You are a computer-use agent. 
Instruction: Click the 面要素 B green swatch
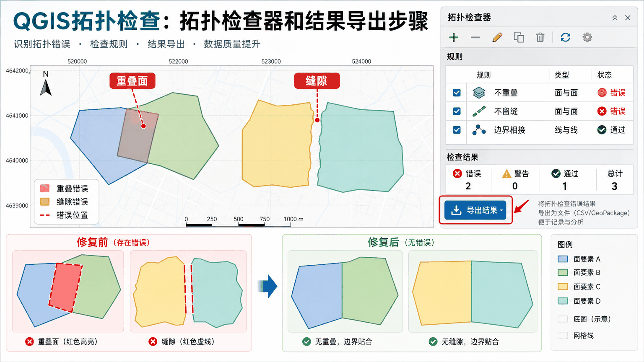(x=563, y=272)
